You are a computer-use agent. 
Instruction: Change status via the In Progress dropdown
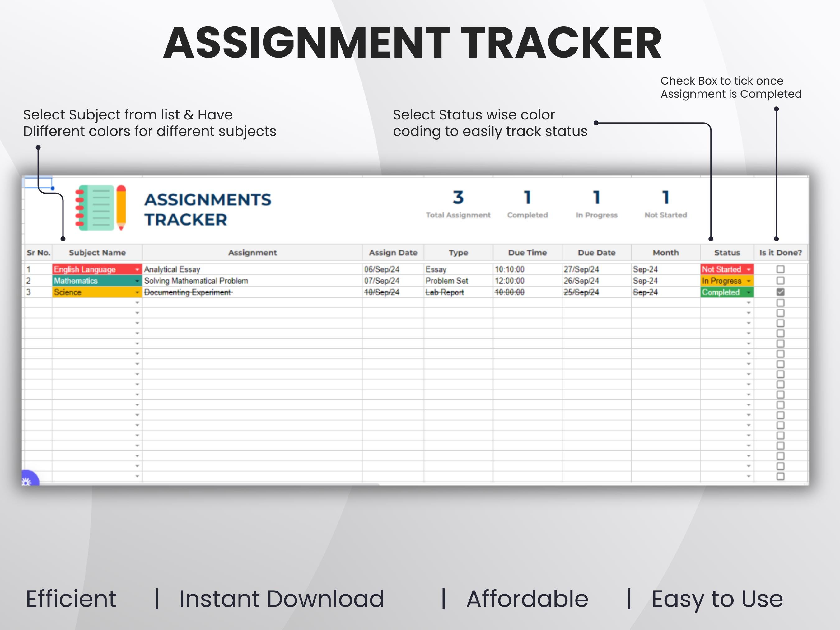(x=749, y=281)
